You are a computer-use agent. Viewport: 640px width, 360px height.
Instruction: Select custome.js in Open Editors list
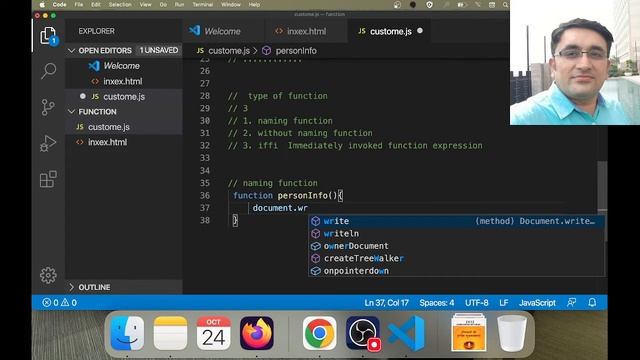coord(124,96)
